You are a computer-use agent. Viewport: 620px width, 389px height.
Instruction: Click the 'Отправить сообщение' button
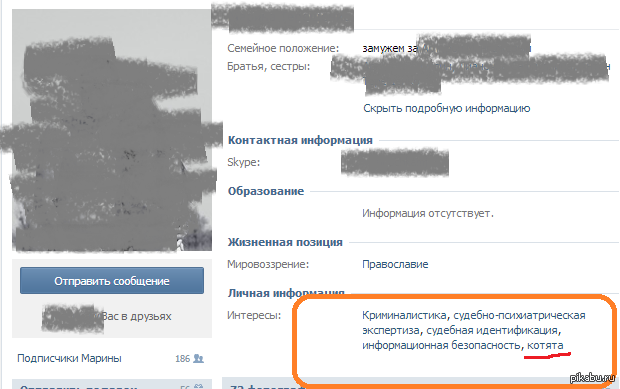112,281
